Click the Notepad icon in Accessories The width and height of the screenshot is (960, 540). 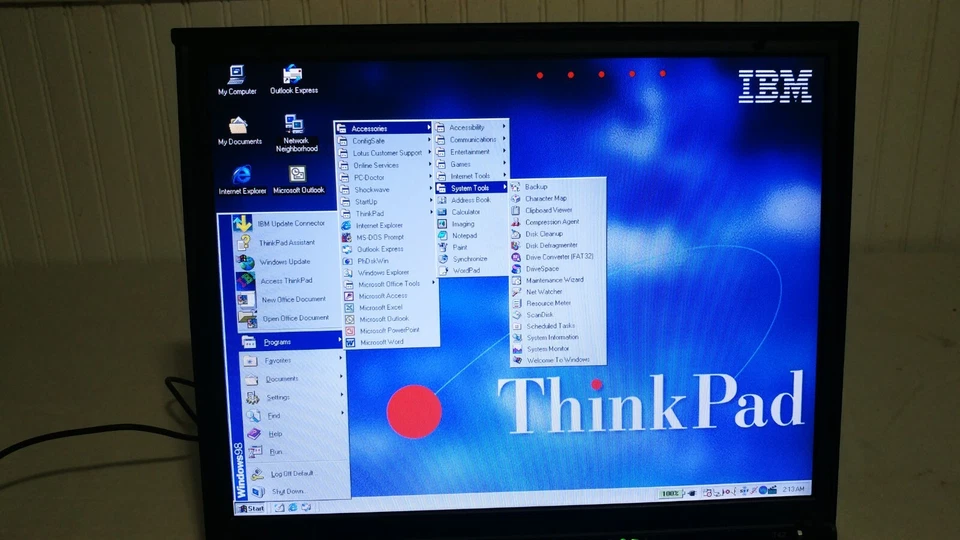(x=442, y=236)
